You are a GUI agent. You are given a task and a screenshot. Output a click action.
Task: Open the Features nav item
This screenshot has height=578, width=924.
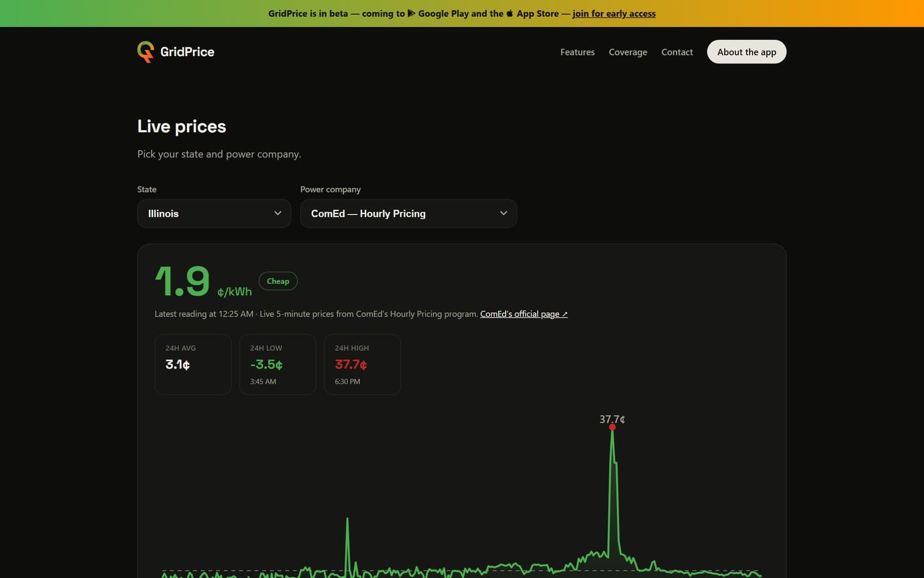coord(577,52)
